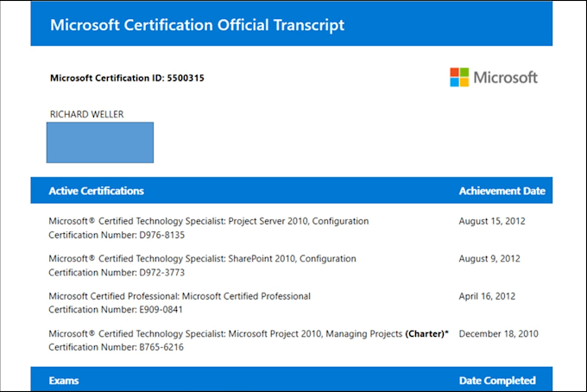The width and height of the screenshot is (587, 392).
Task: Click the Microsoft four-square logo icon
Action: tap(459, 77)
